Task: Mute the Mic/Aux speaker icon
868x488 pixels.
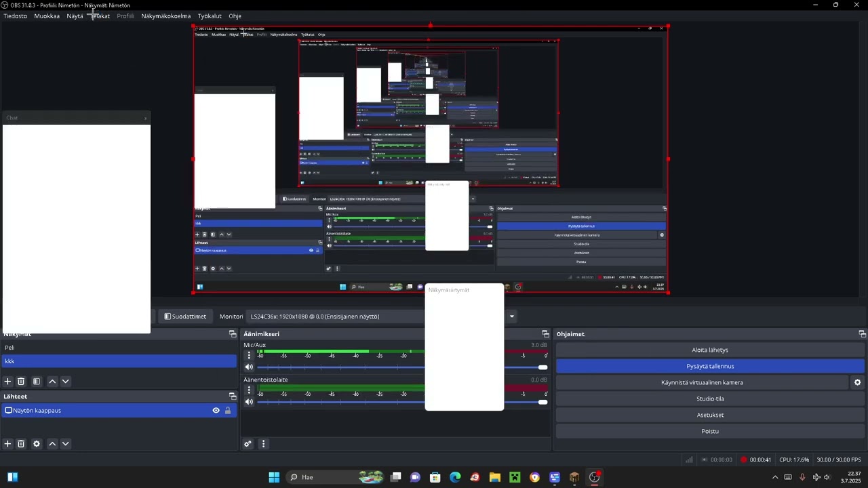Action: (249, 367)
